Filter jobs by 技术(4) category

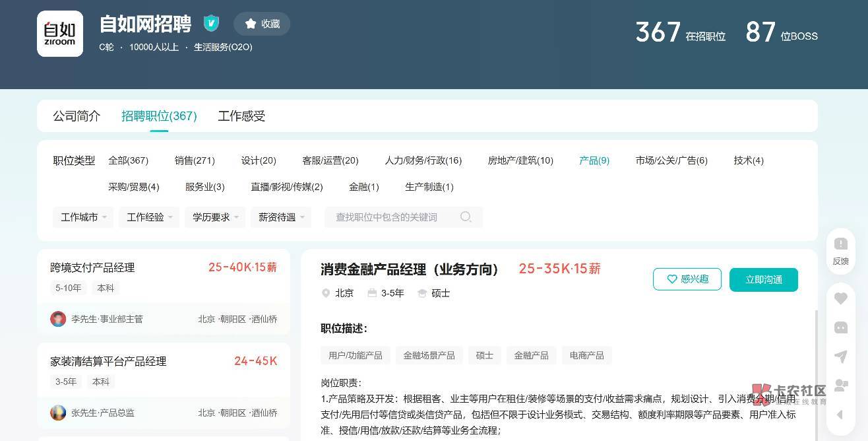[x=748, y=160]
